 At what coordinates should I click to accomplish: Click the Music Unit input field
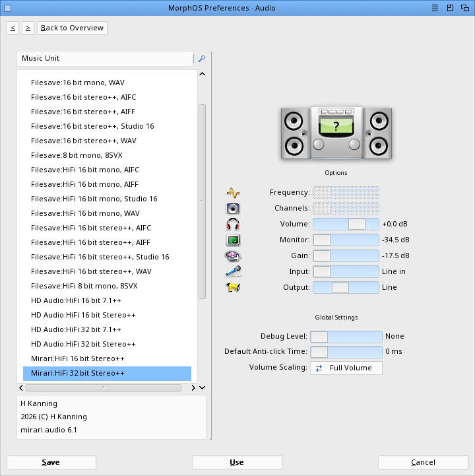point(105,59)
